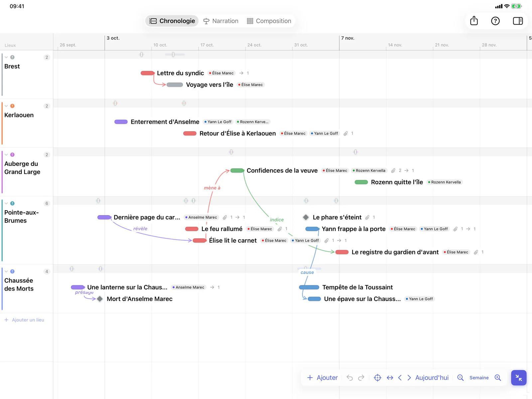532x399 pixels.
Task: Click Ajouter un lieu link
Action: tap(24, 320)
